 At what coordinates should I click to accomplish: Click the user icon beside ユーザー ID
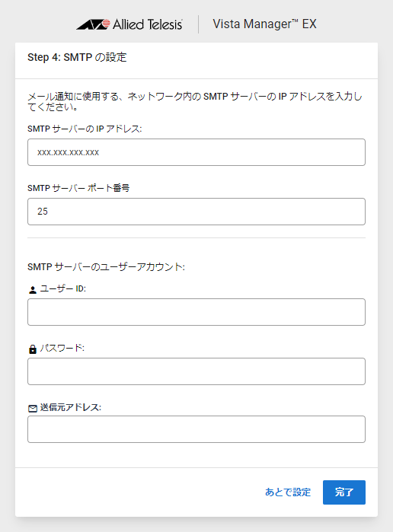pyautogui.click(x=33, y=290)
